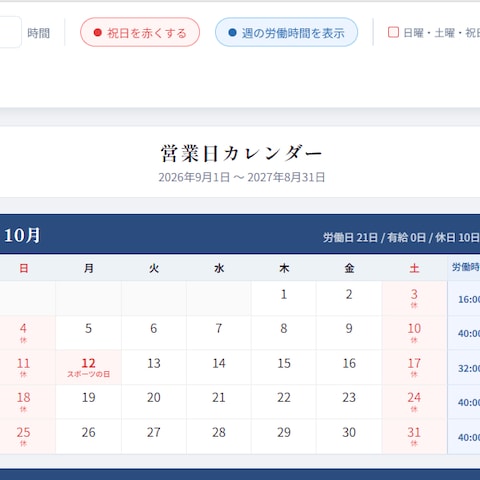
Task: Select October 13 in the calendar
Action: click(x=154, y=367)
